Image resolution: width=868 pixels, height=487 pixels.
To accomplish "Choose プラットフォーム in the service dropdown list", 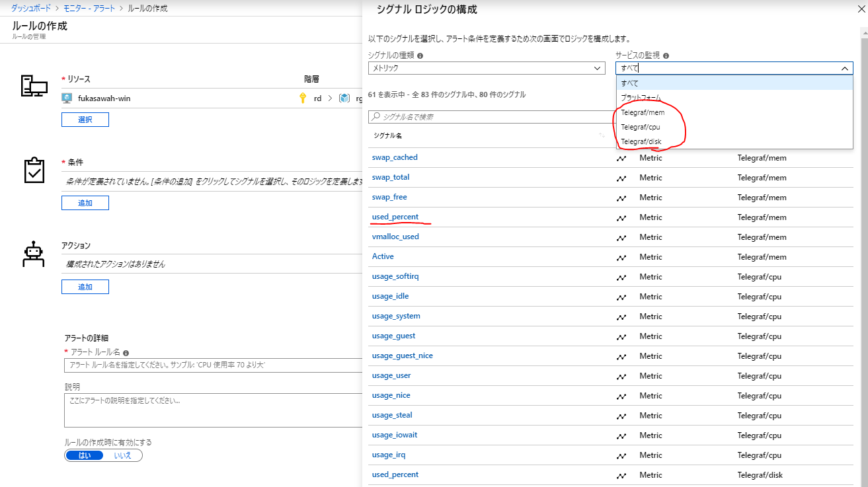I will pyautogui.click(x=734, y=97).
